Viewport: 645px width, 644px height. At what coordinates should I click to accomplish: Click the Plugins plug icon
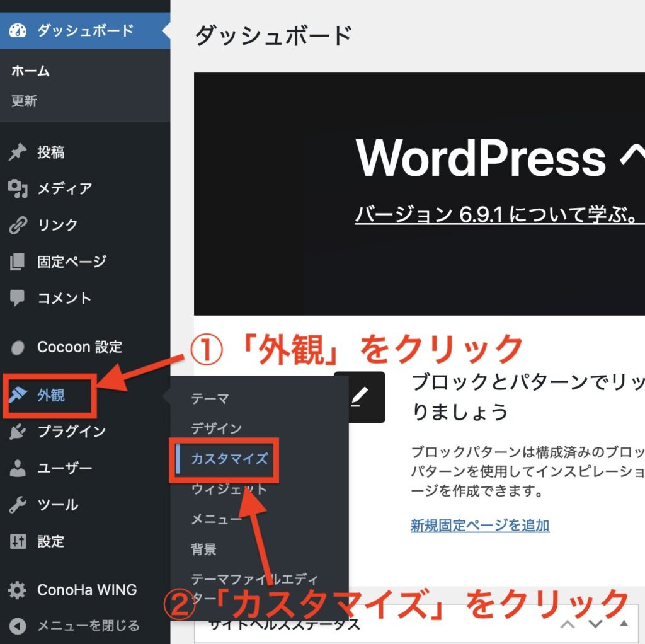click(18, 432)
